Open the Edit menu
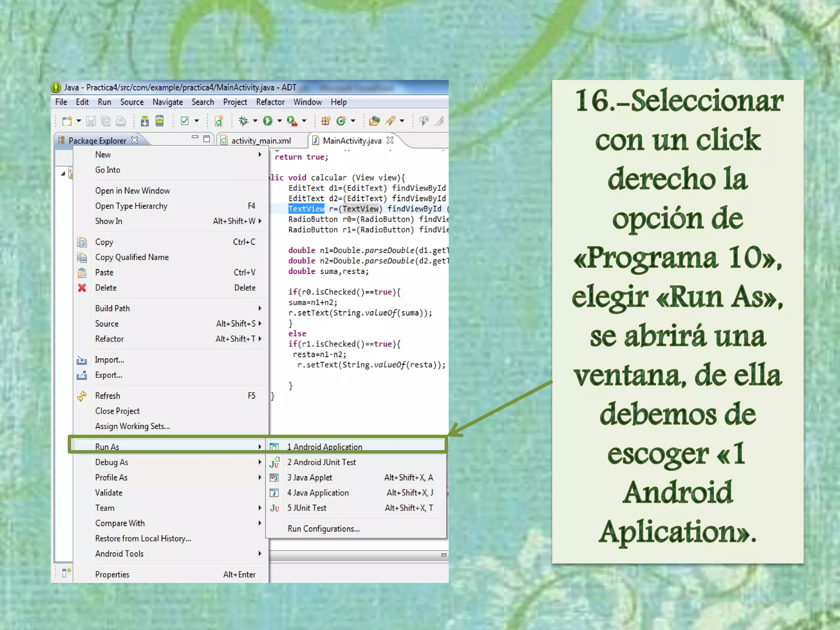 click(82, 102)
